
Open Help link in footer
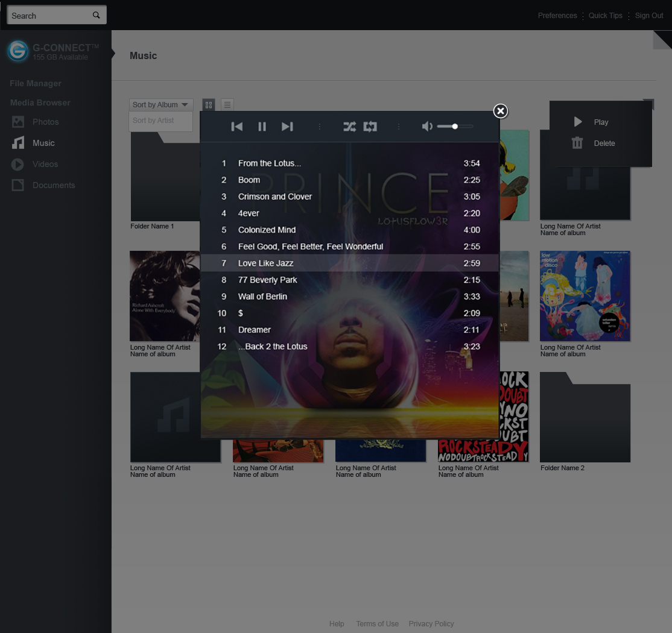[x=337, y=623]
